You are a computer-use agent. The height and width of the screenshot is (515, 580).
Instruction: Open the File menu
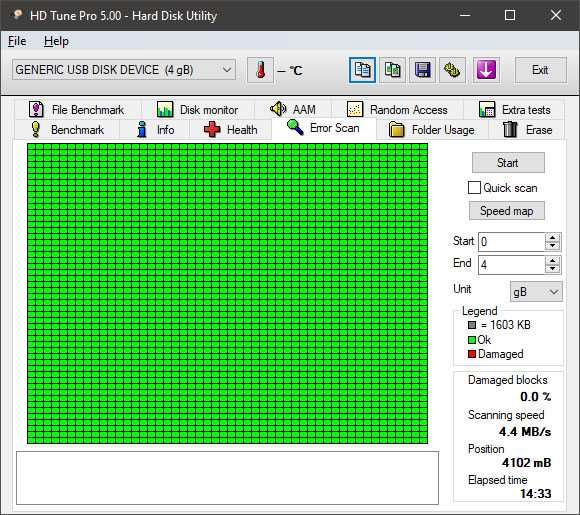(17, 41)
